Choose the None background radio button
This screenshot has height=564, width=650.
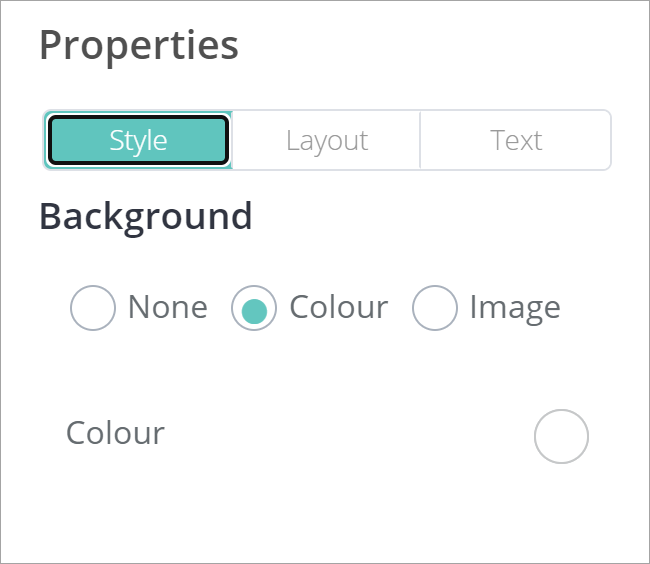coord(93,308)
